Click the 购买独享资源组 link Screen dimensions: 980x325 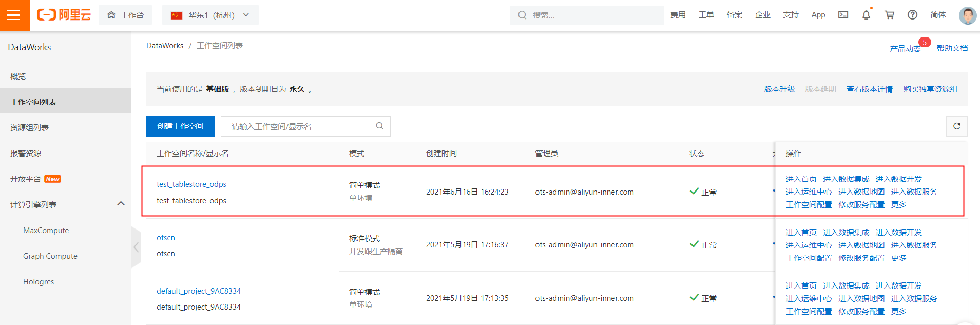tap(930, 89)
